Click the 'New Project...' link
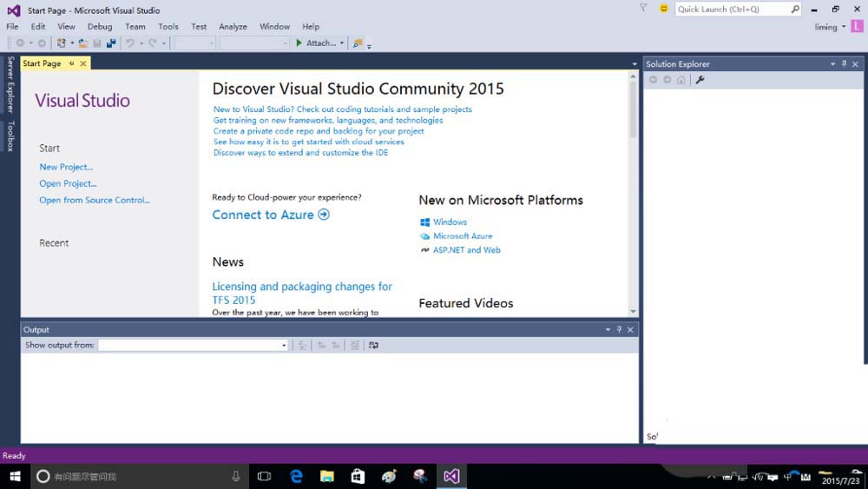868x489 pixels. pyautogui.click(x=66, y=167)
